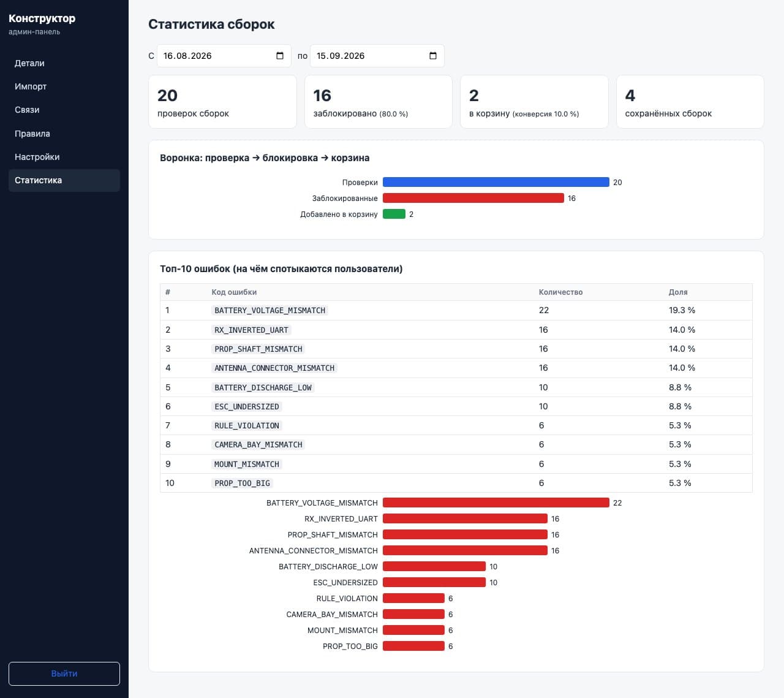Click BATTERY_DISCHARGE_LOW code in table
This screenshot has height=698, width=784.
tap(263, 387)
